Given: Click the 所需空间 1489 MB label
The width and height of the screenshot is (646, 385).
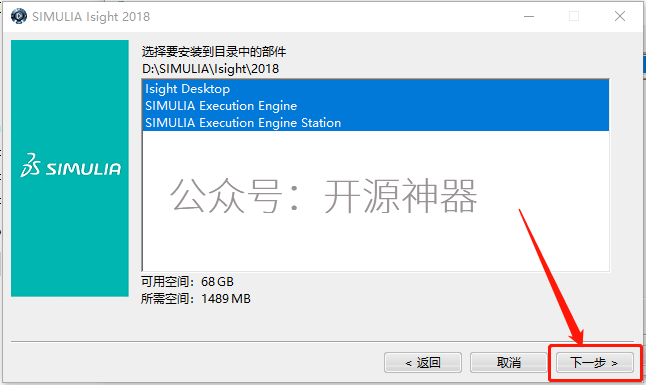Looking at the screenshot, I should click(x=196, y=298).
